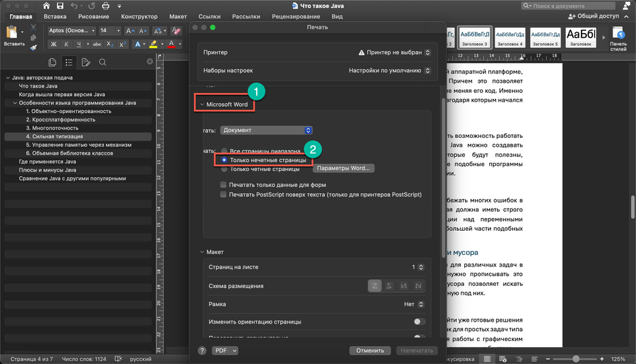The image size is (636, 364).
Task: Click the PDF button
Action: [x=221, y=351]
